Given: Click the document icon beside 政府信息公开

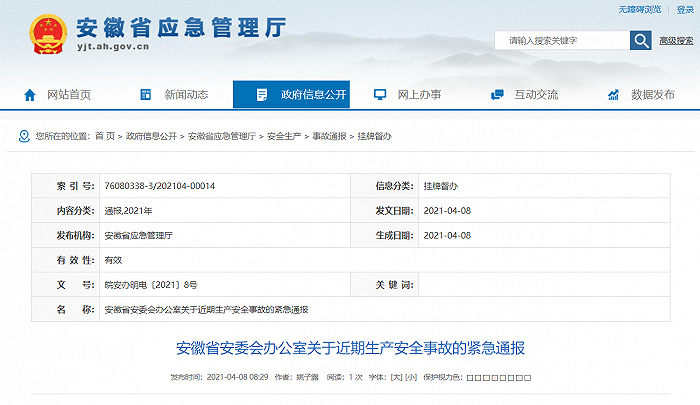Looking at the screenshot, I should [x=262, y=95].
